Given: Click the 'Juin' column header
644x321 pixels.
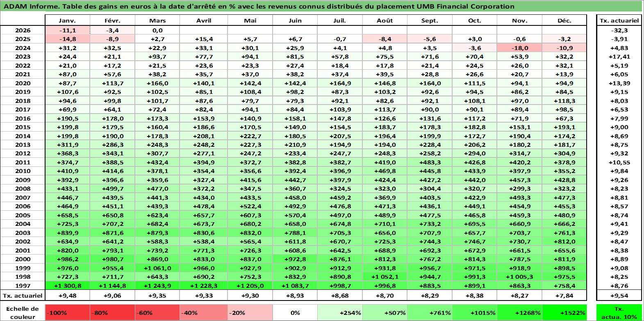Looking at the screenshot, I should [x=295, y=20].
